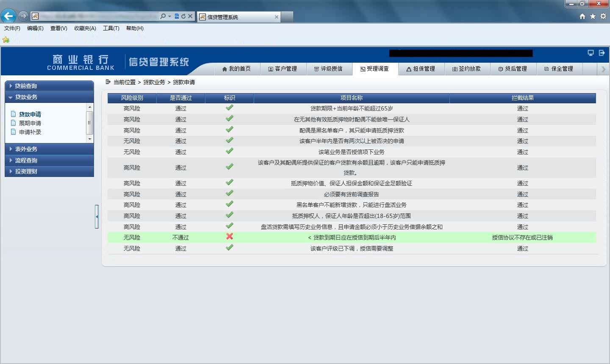Open the 文件(F) menu
The image size is (610, 364).
pos(12,28)
